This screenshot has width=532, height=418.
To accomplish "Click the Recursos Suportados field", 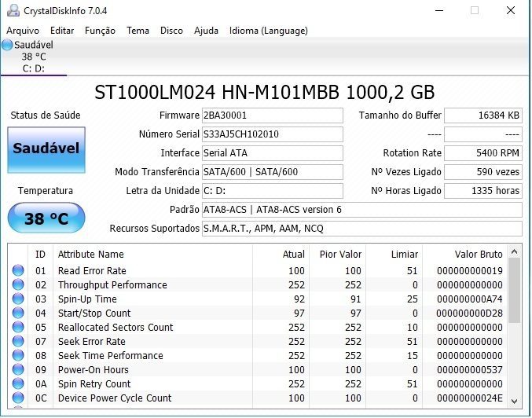I will pyautogui.click(x=362, y=229).
